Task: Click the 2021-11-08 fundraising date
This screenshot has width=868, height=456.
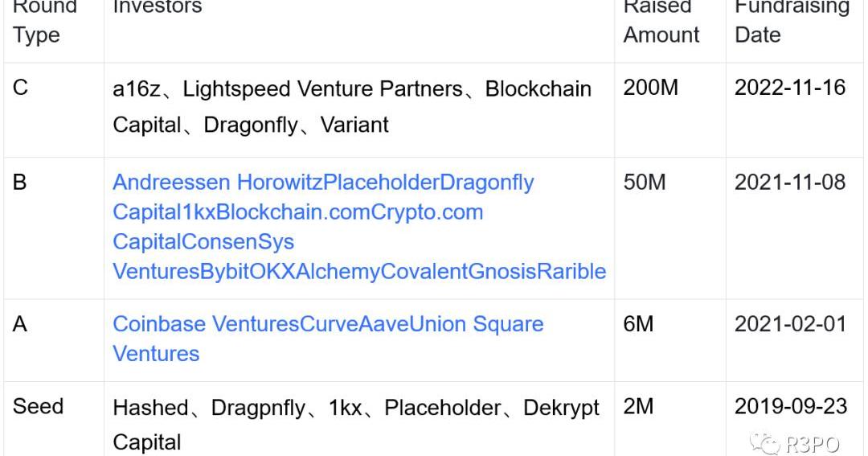Action: tap(790, 183)
